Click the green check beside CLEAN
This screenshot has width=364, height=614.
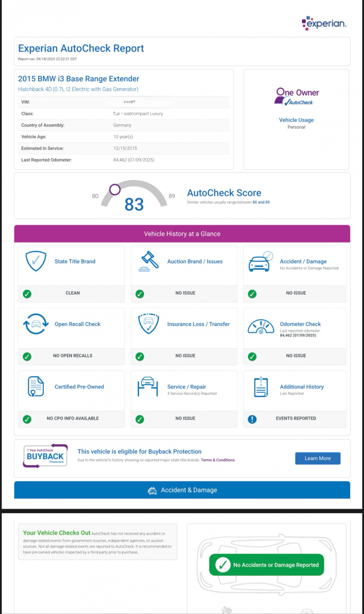(27, 294)
